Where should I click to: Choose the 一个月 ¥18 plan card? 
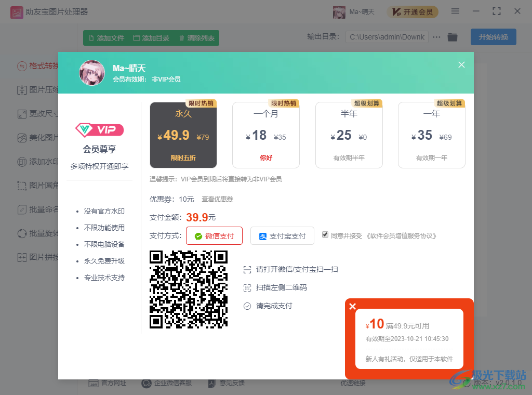coord(266,135)
